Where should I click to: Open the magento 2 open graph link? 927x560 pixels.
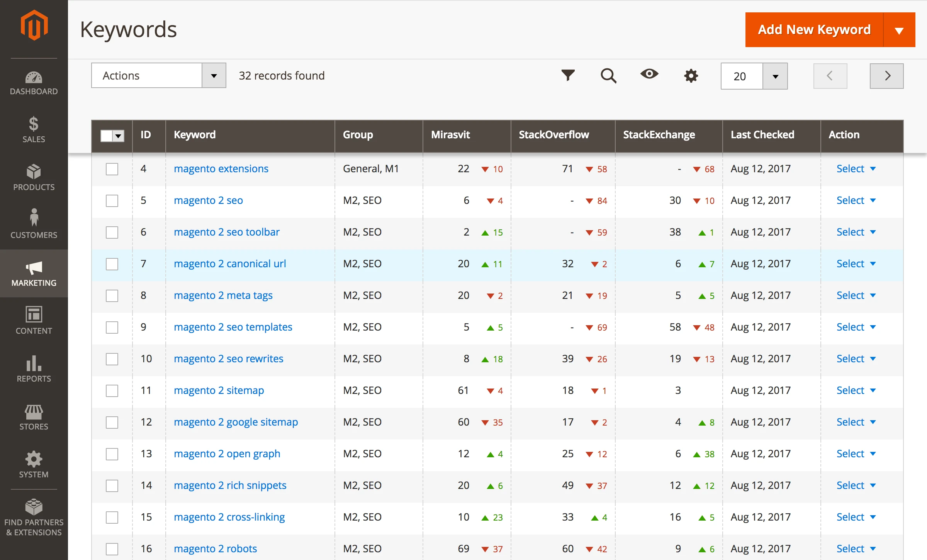(227, 454)
